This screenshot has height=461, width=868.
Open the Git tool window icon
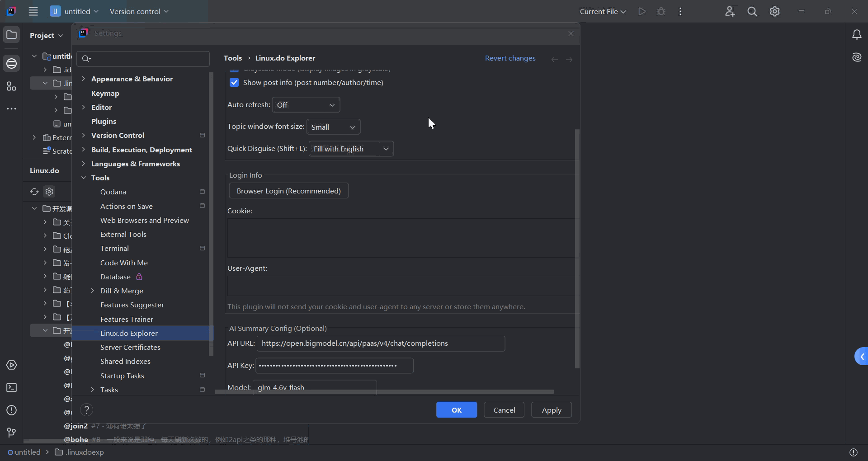click(x=12, y=433)
